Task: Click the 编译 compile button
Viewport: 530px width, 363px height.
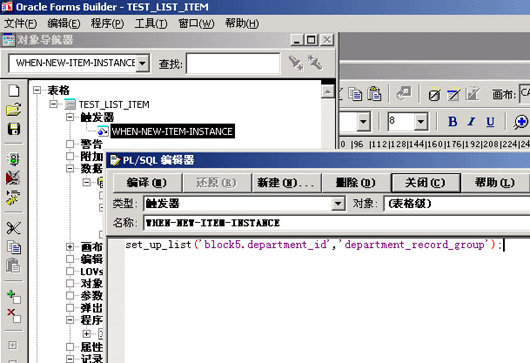Action: [x=147, y=183]
